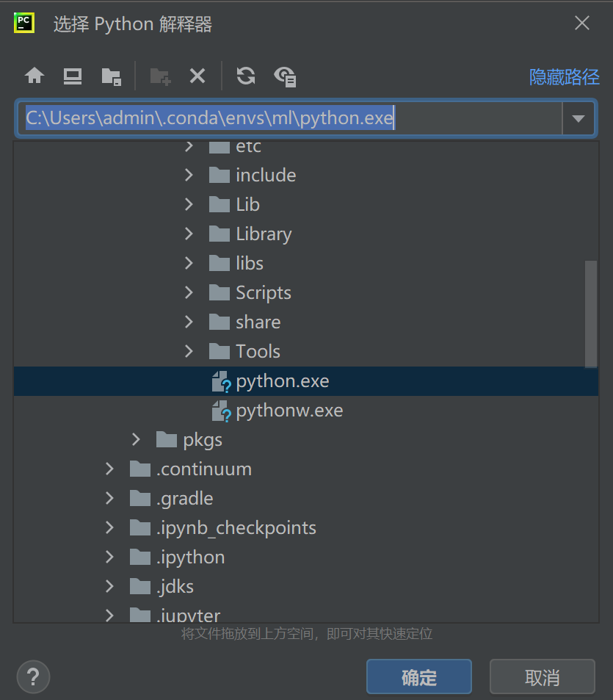Expand the .ipython folder

point(109,558)
